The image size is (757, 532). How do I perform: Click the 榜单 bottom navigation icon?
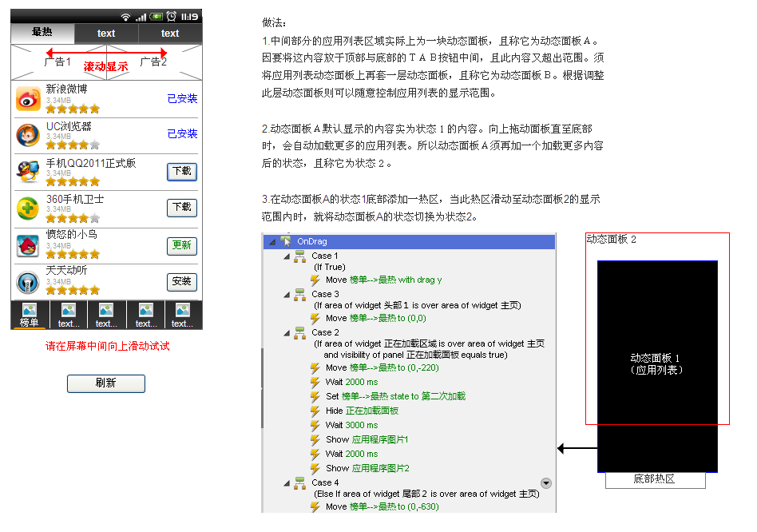pos(30,315)
